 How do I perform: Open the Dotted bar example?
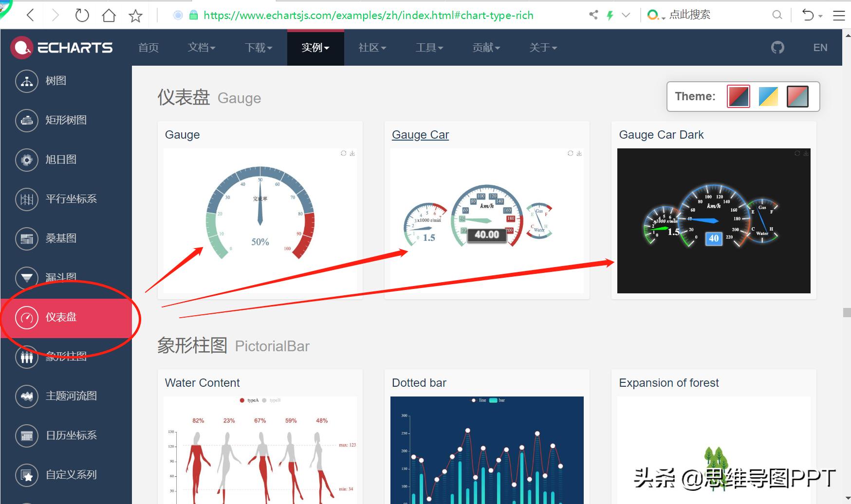(x=419, y=383)
